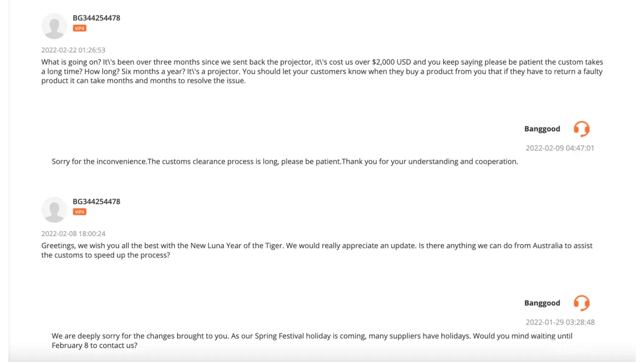Image resolution: width=644 pixels, height=362 pixels.
Task: Click the user avatar above the 2022-02-08 message
Action: pyautogui.click(x=54, y=210)
